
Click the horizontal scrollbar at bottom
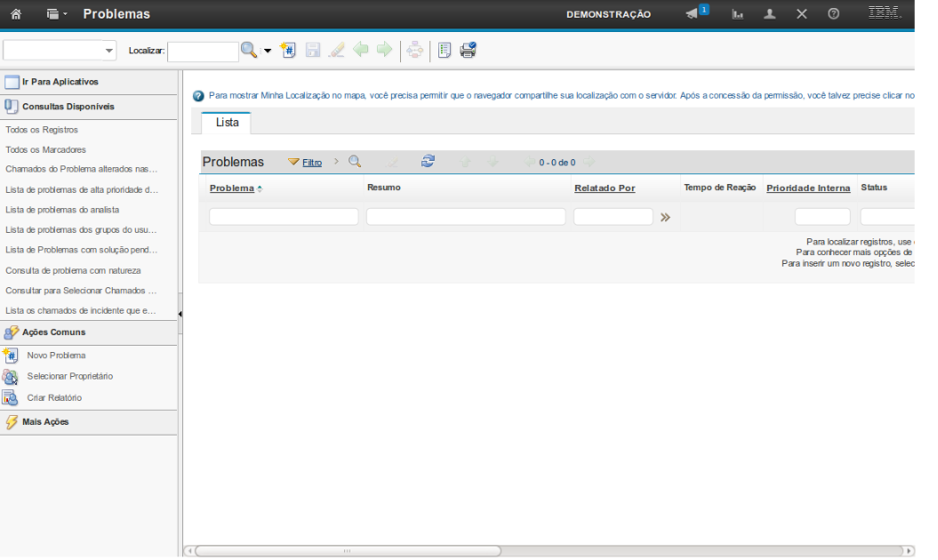point(347,551)
